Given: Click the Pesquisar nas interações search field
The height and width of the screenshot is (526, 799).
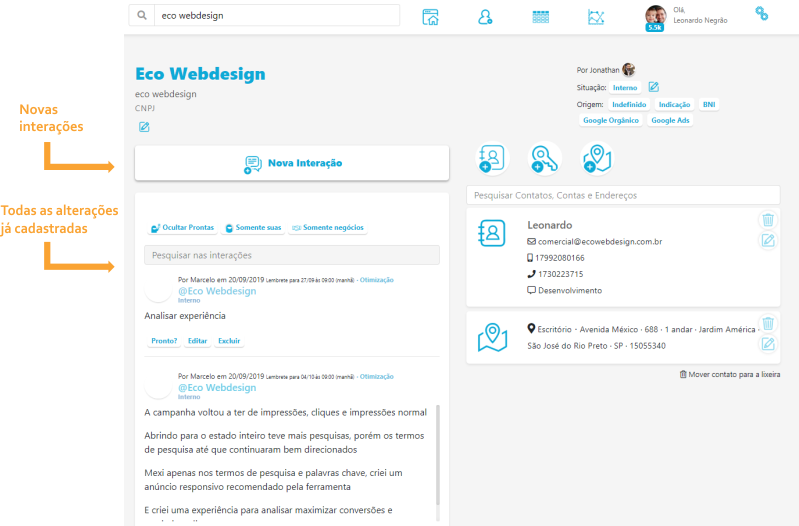Looking at the screenshot, I should 291,256.
